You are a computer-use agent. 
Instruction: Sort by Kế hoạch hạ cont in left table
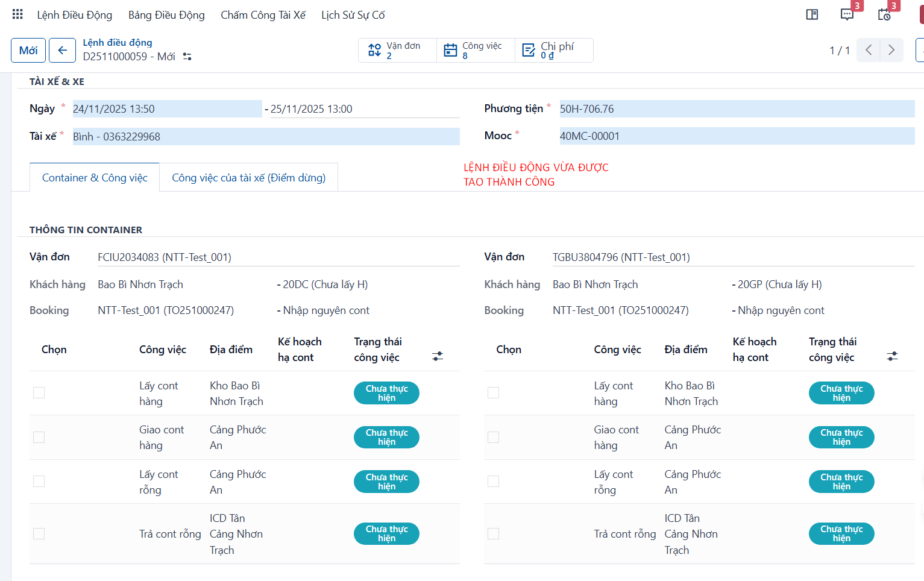[300, 350]
